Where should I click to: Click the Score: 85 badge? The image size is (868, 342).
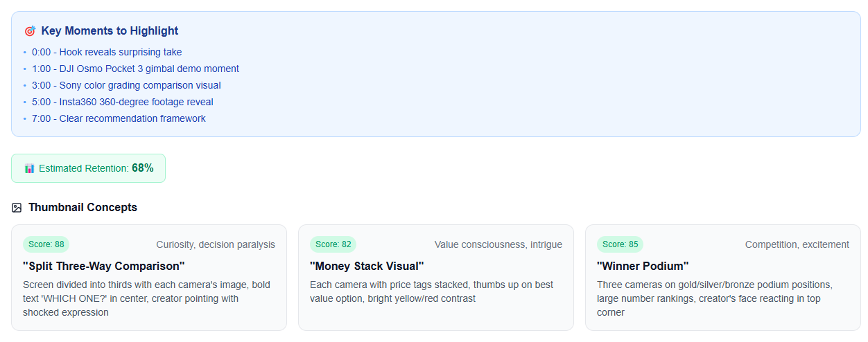pos(620,244)
